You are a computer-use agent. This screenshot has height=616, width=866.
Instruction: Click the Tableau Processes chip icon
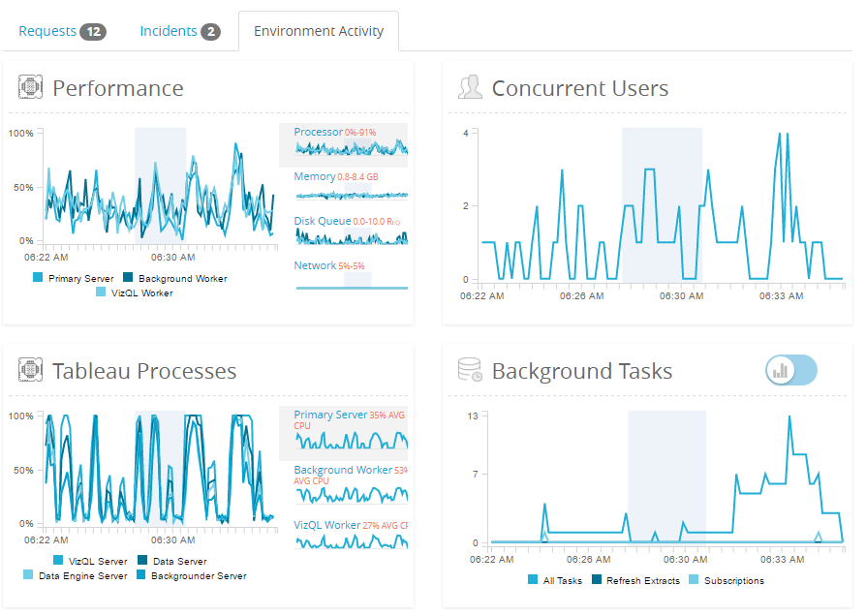point(30,370)
